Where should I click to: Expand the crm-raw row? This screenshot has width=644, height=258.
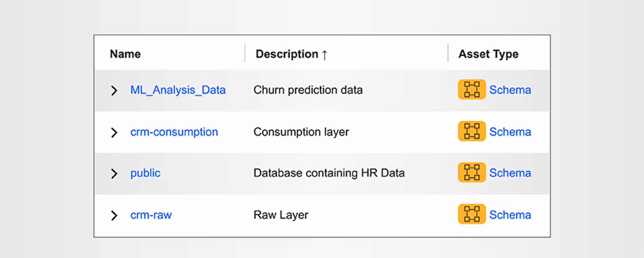click(x=114, y=216)
